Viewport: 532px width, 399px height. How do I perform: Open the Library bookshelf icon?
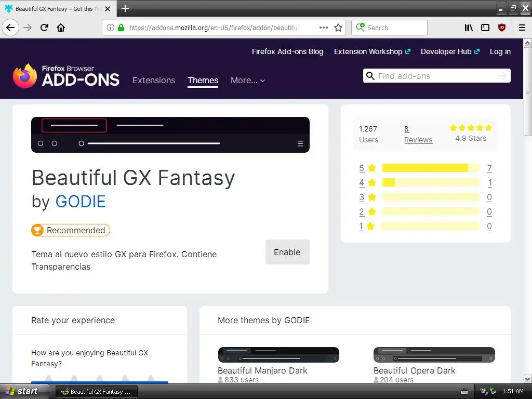[469, 28]
